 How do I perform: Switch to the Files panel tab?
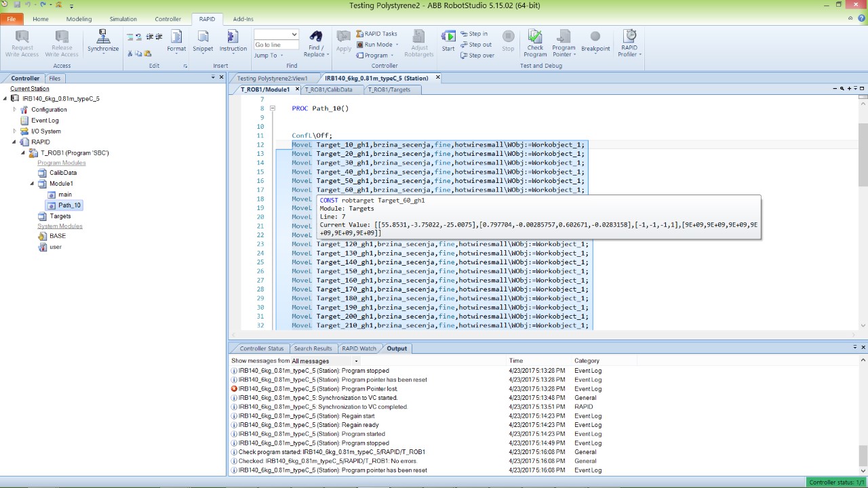(54, 78)
